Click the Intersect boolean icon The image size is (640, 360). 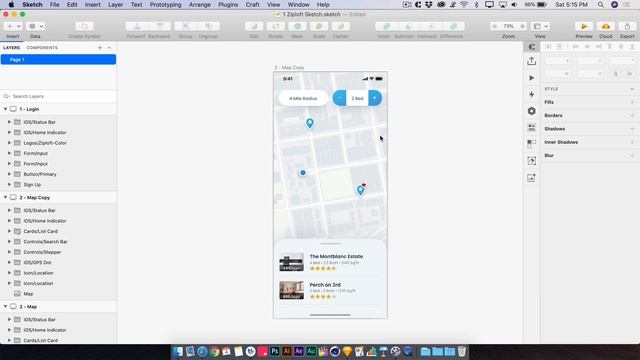[x=431, y=27]
